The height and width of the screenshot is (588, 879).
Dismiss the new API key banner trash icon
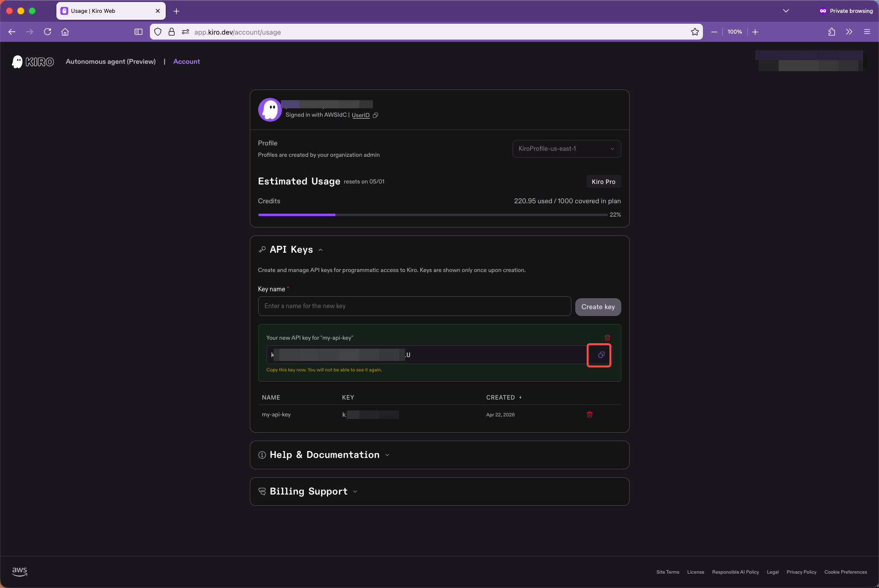coord(607,338)
